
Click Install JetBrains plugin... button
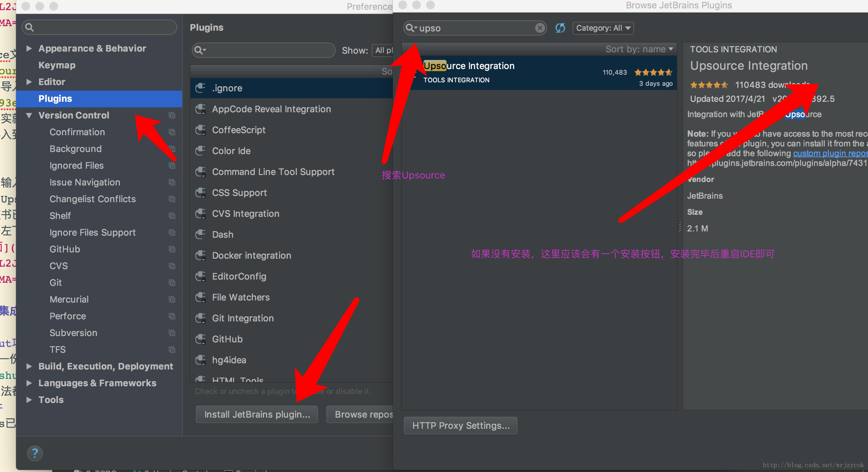pyautogui.click(x=257, y=414)
